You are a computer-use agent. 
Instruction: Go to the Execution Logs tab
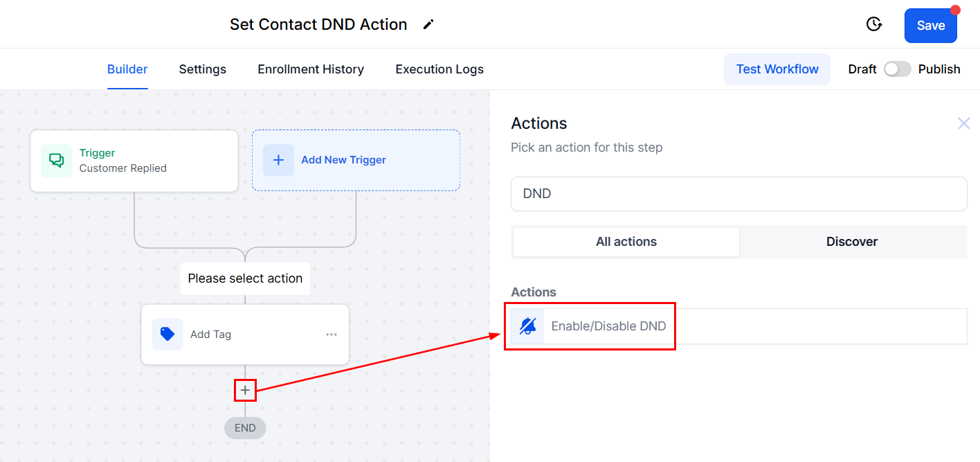[x=439, y=69]
